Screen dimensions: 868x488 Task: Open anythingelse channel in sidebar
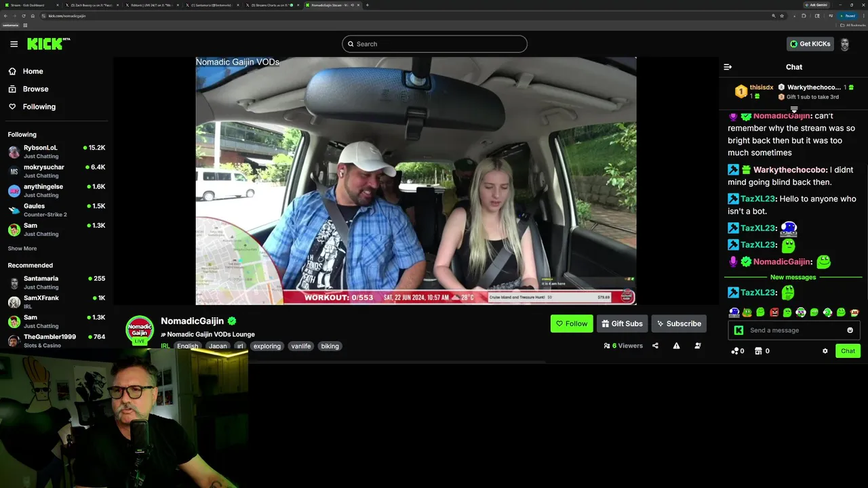click(x=56, y=190)
